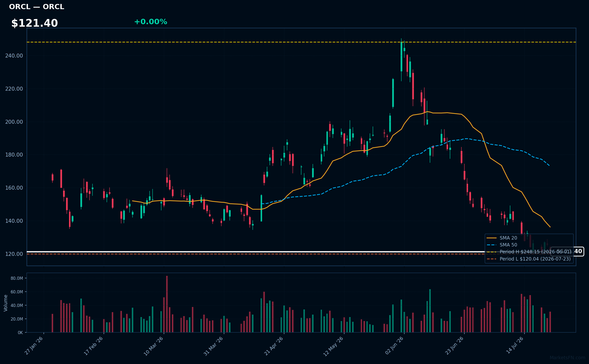Image resolution: width=589 pixels, height=364 pixels.
Task: Click the 12 May '26 date label
Action: 334,346
